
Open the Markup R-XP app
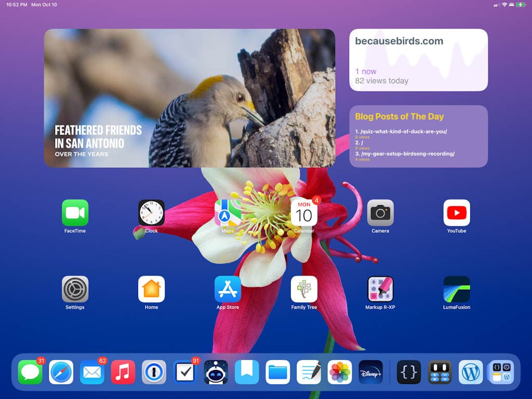coord(380,289)
